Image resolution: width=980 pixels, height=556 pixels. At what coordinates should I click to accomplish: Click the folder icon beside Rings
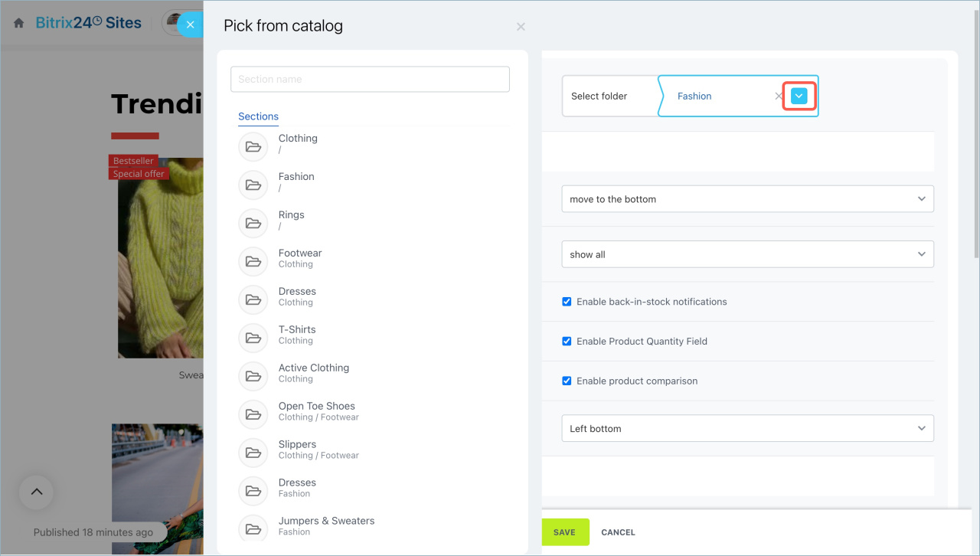coord(253,223)
